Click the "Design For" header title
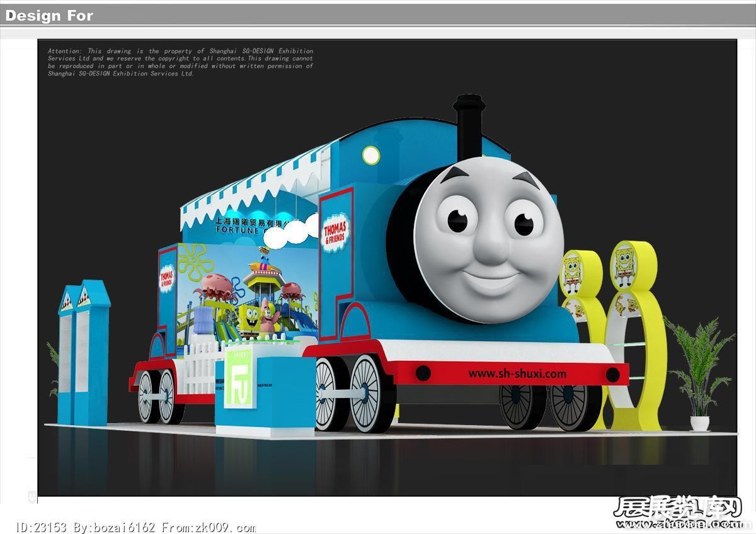 click(x=49, y=16)
